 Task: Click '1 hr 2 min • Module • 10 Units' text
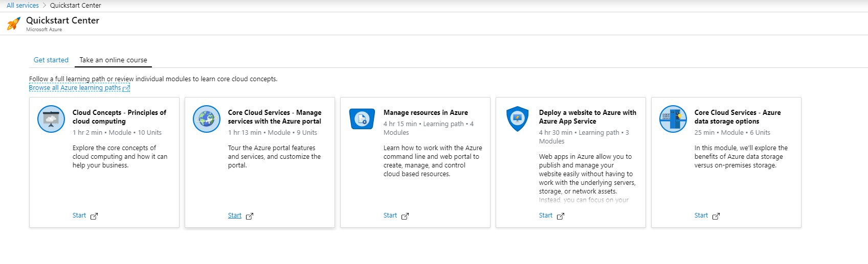point(117,133)
